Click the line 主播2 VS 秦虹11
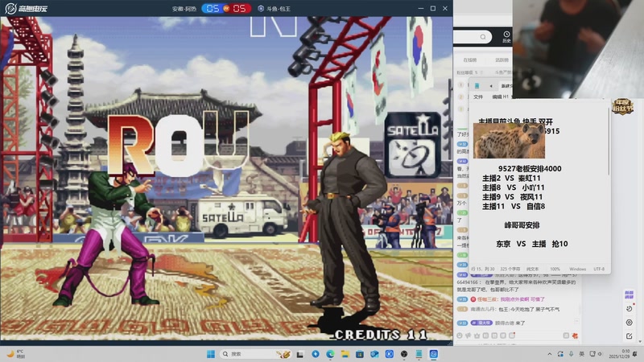This screenshot has height=362, width=644. [511, 178]
